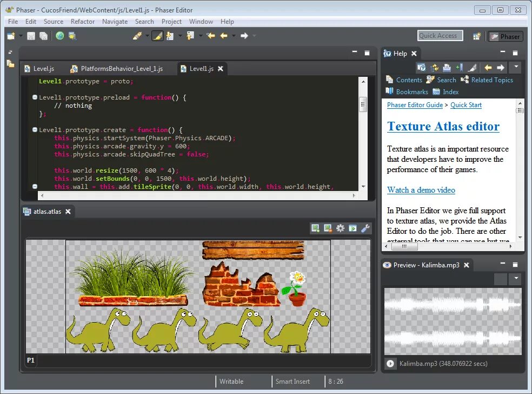
Task: Click the restore view icon in left trim
Action: pos(10,52)
